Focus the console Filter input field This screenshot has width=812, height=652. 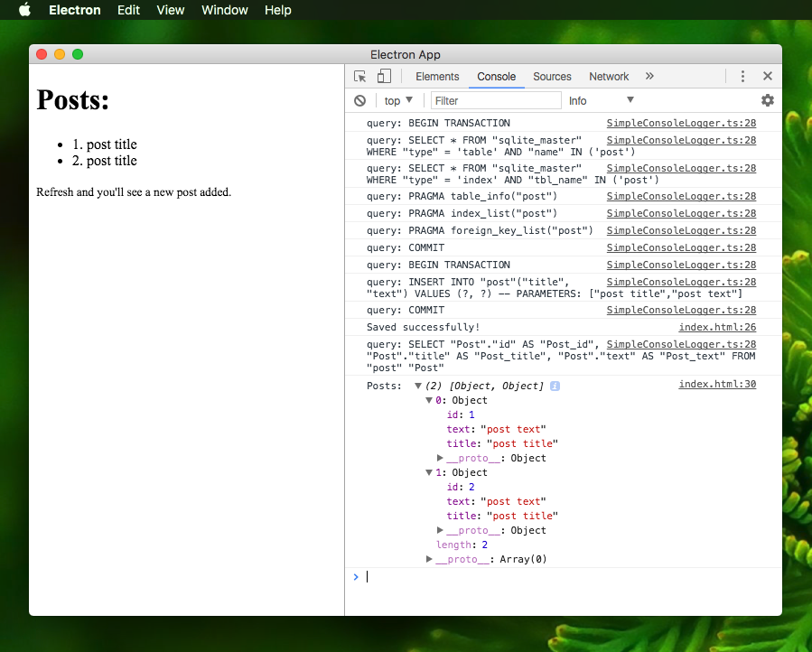[497, 100]
